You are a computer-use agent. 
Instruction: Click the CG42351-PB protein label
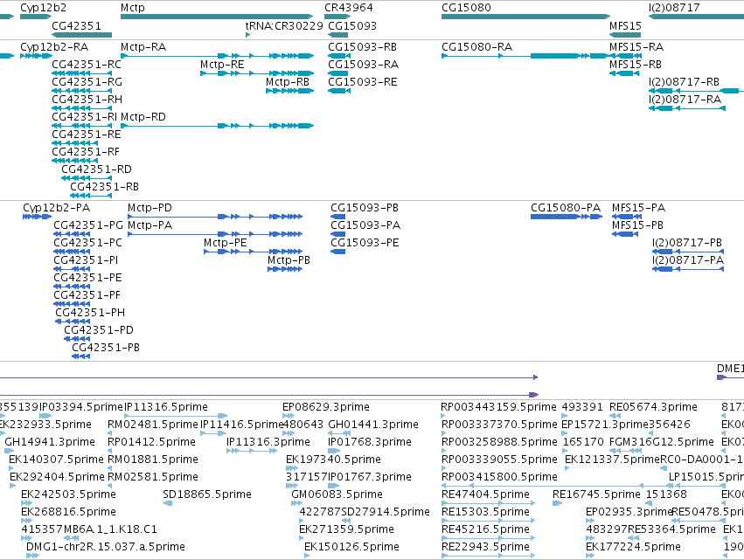pos(105,348)
